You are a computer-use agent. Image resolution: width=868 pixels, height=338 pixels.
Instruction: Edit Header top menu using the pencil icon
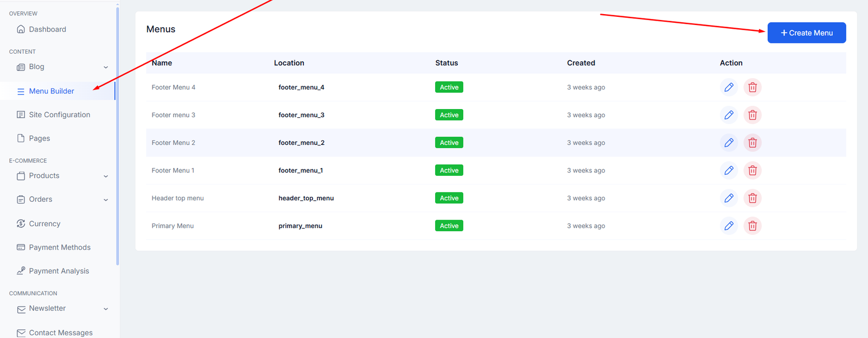point(729,198)
